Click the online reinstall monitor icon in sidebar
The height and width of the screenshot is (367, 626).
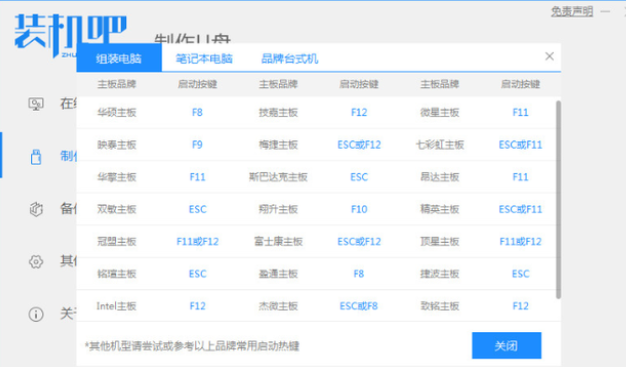(x=36, y=104)
